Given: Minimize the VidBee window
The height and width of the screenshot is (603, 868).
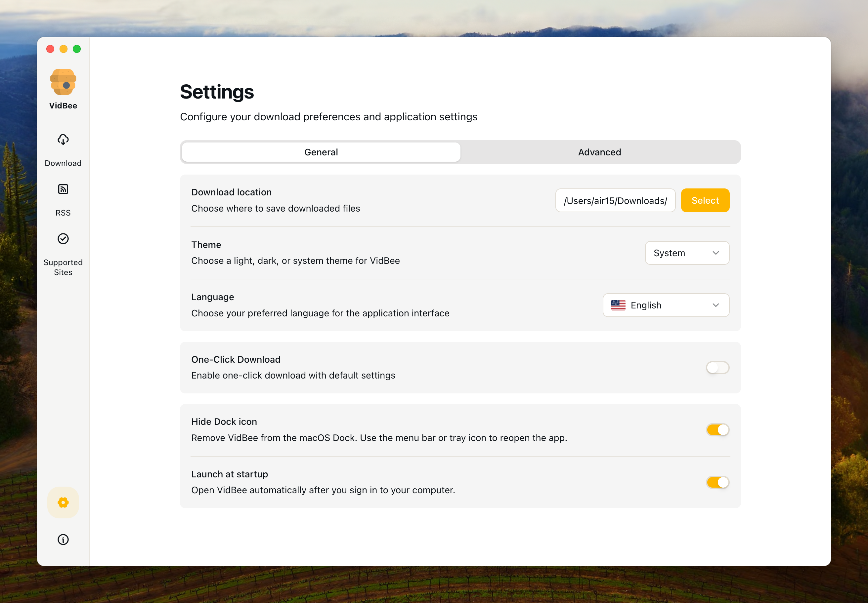Looking at the screenshot, I should pyautogui.click(x=63, y=49).
